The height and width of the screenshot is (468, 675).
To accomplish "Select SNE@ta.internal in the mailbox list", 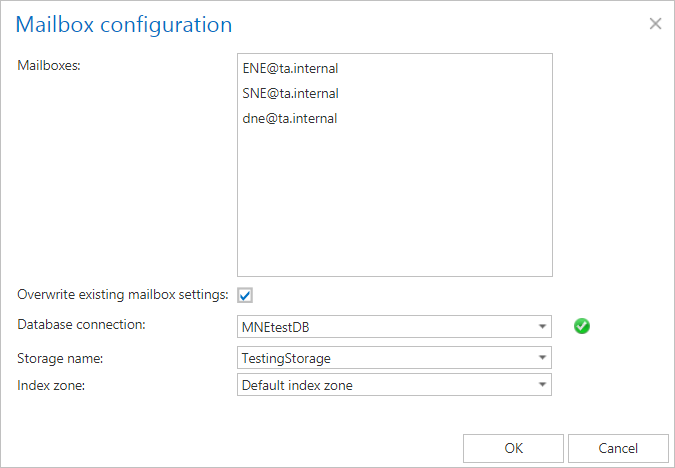I will (290, 94).
